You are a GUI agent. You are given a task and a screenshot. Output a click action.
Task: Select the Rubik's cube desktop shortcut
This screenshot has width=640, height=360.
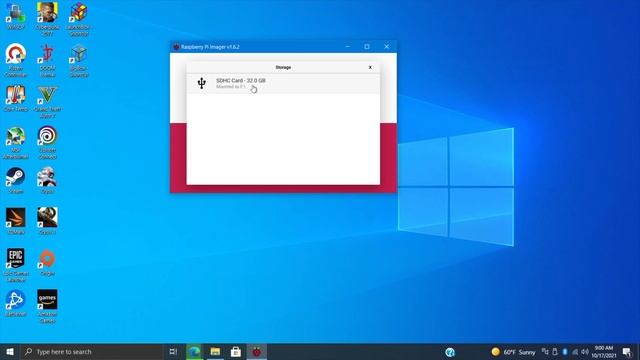(x=79, y=19)
